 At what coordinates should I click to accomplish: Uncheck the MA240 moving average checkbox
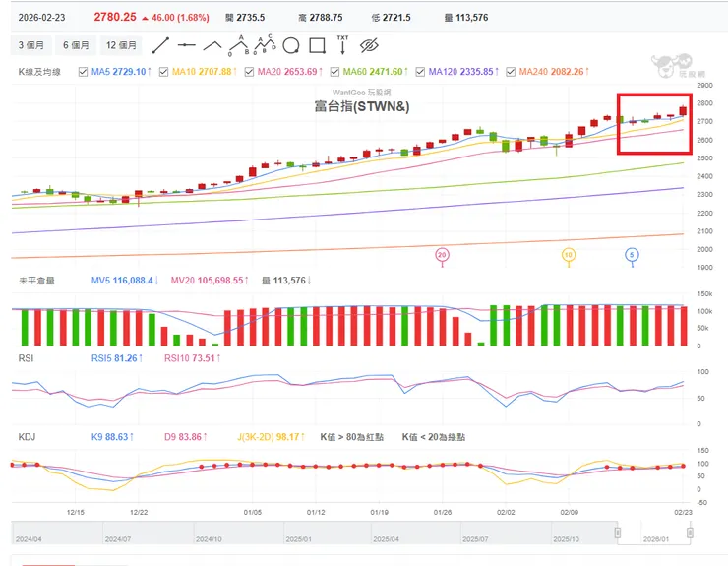pos(511,72)
